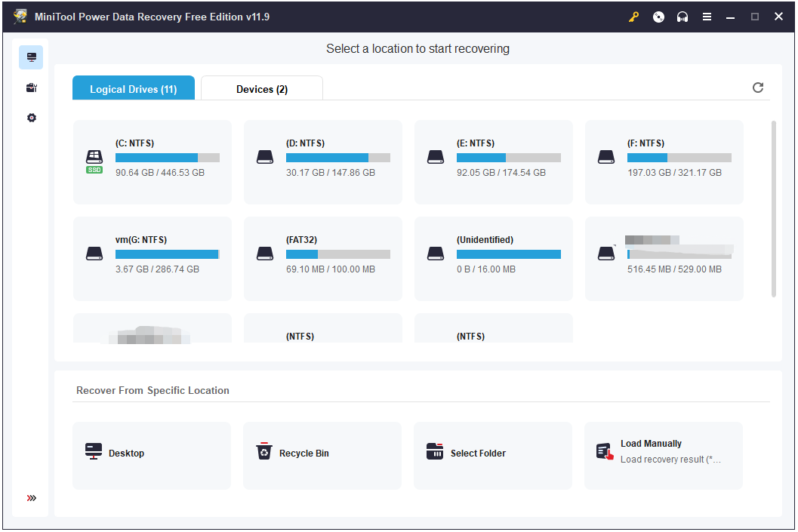Click the headphones support icon

(x=682, y=17)
